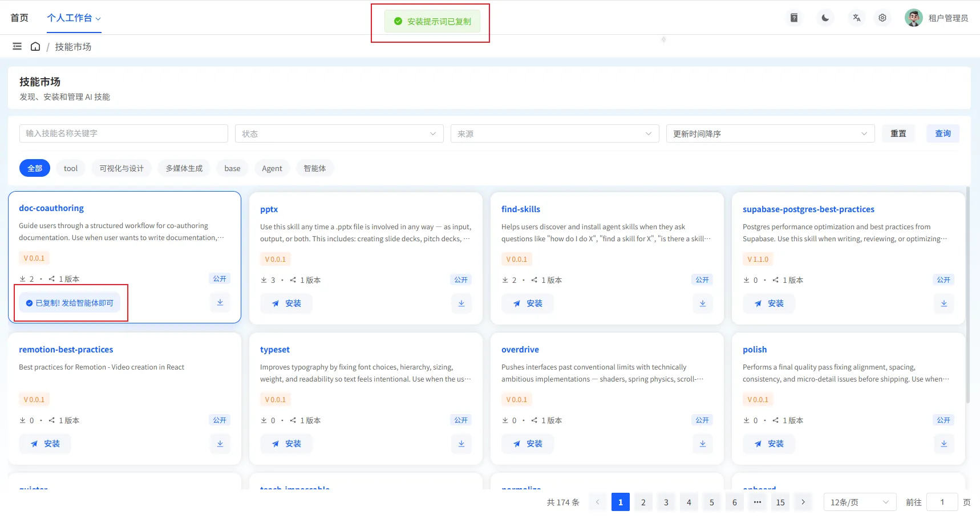Install the find-skills skill
The image size is (980, 519).
[x=528, y=303]
